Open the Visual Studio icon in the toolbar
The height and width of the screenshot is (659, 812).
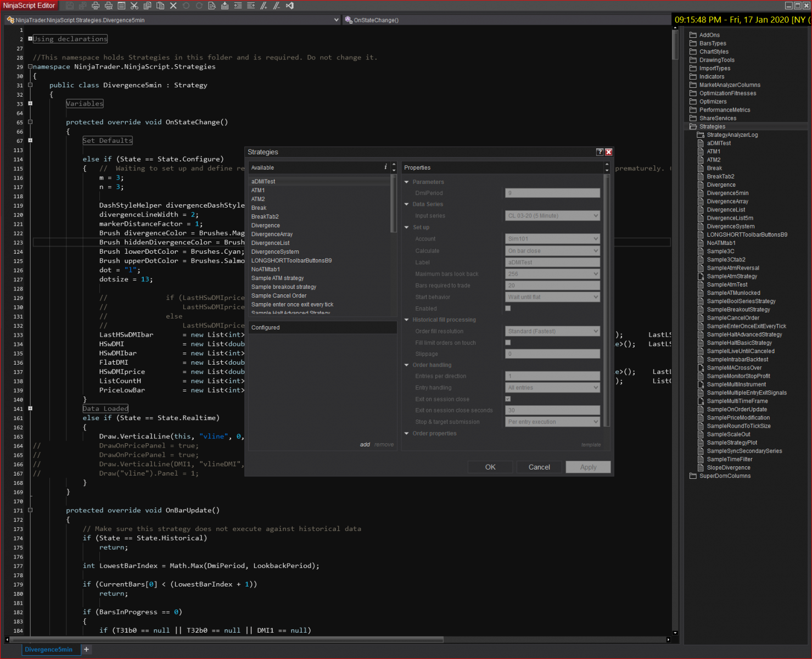pos(290,5)
